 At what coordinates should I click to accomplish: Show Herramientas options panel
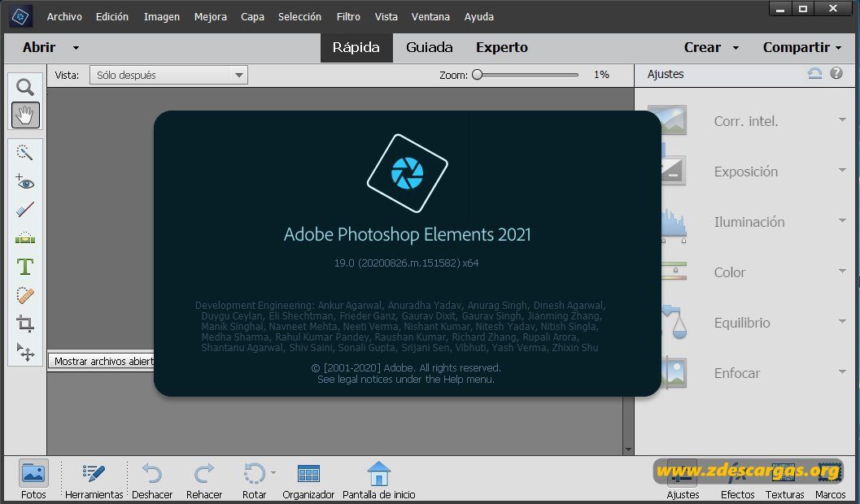click(94, 480)
